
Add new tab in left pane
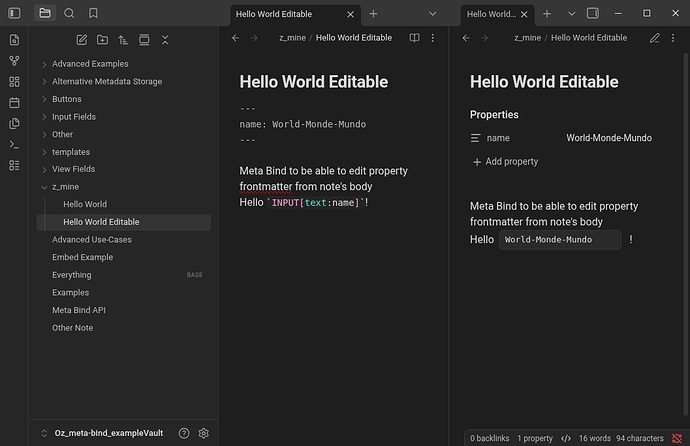point(373,14)
